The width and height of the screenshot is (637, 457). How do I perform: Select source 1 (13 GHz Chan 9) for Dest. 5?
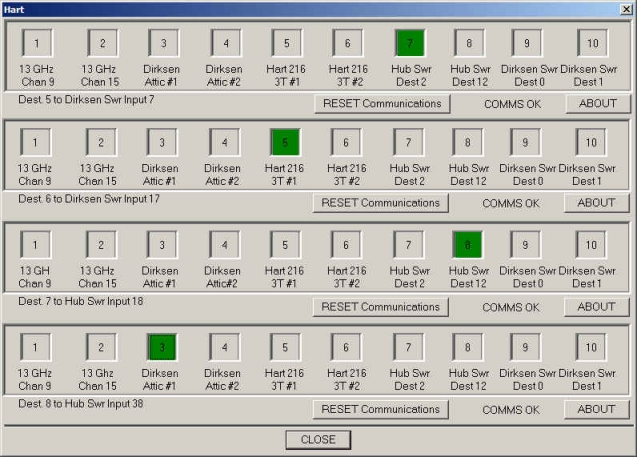pos(37,43)
